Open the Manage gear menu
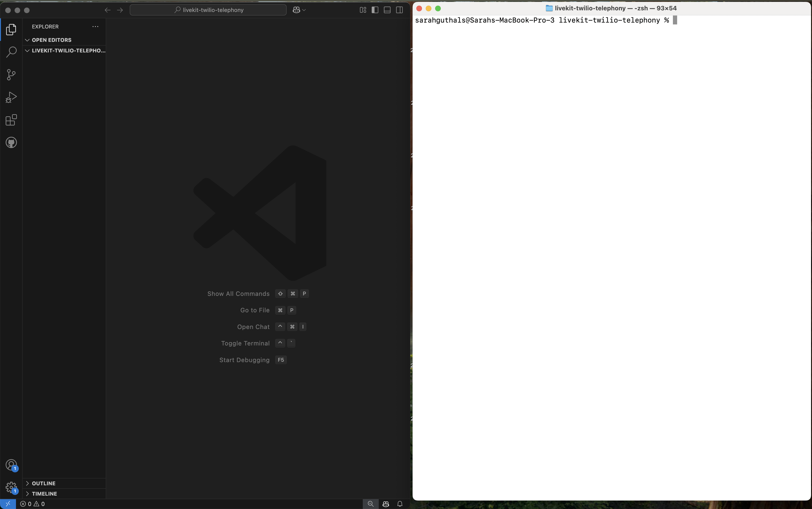Screen dimensions: 812x509 (x=11, y=487)
